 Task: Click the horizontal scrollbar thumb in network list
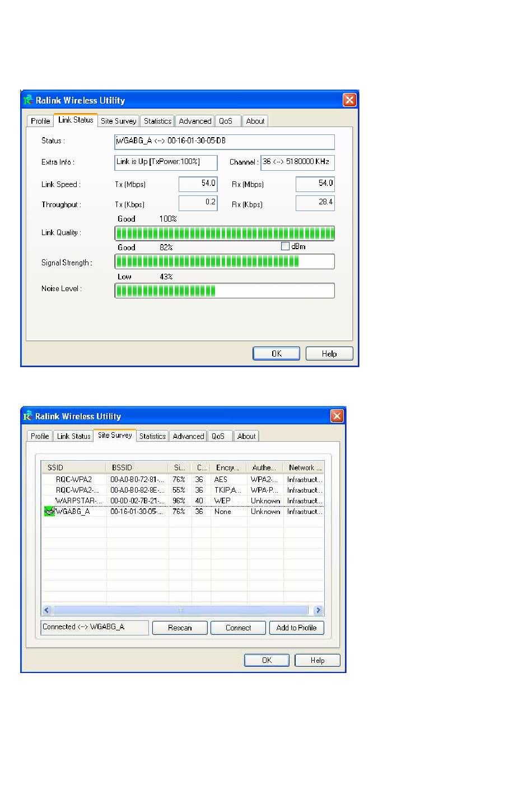pos(180,610)
